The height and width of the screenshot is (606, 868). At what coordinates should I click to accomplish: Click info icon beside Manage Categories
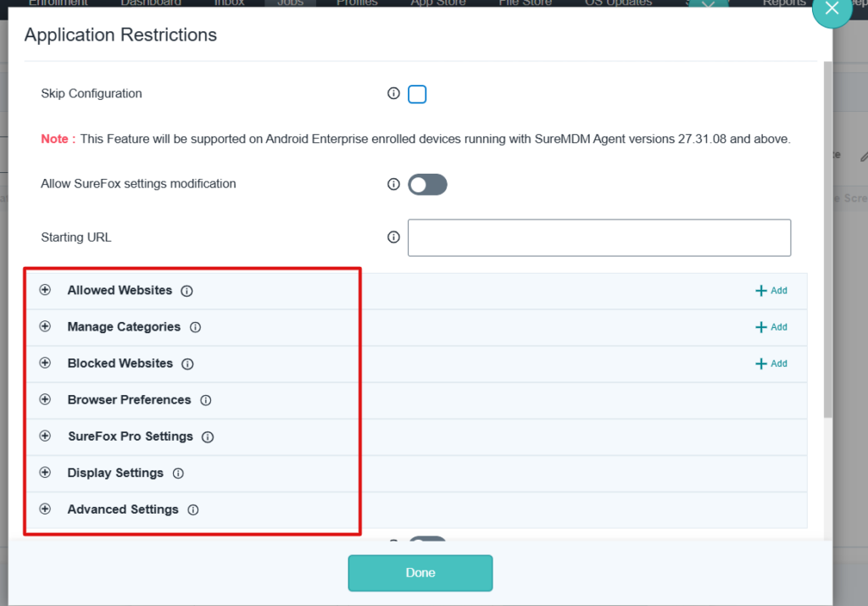195,327
